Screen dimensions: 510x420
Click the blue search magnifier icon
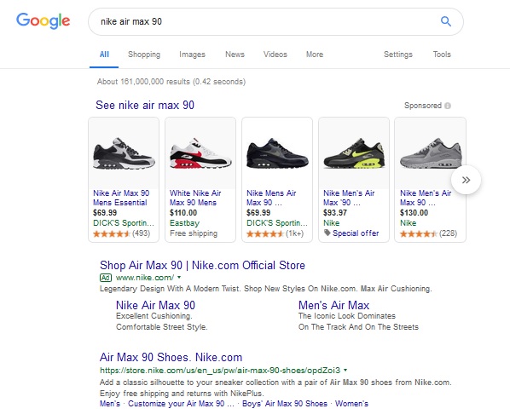(445, 21)
